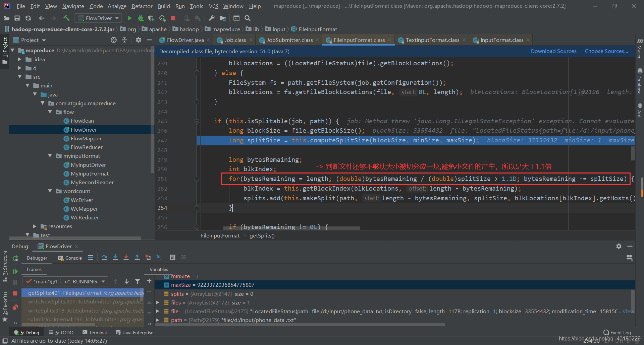
Task: Click the getSplits() breadcrumb item
Action: [x=262, y=235]
